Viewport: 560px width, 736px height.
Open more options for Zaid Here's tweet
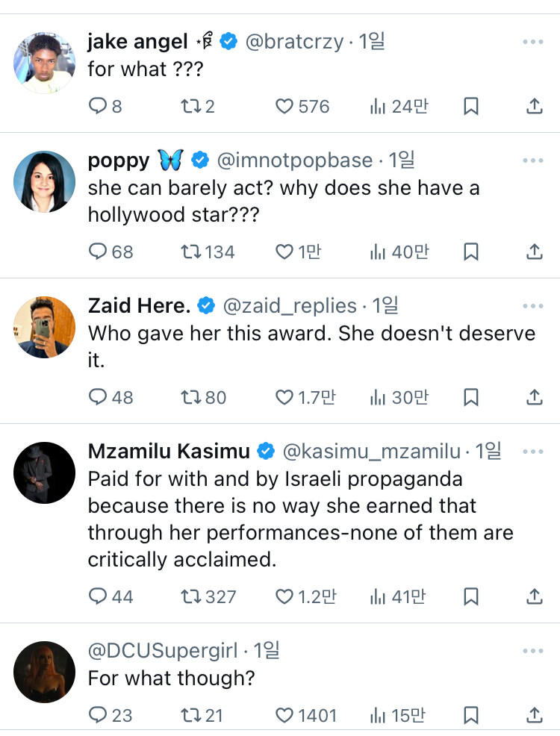[x=533, y=306]
